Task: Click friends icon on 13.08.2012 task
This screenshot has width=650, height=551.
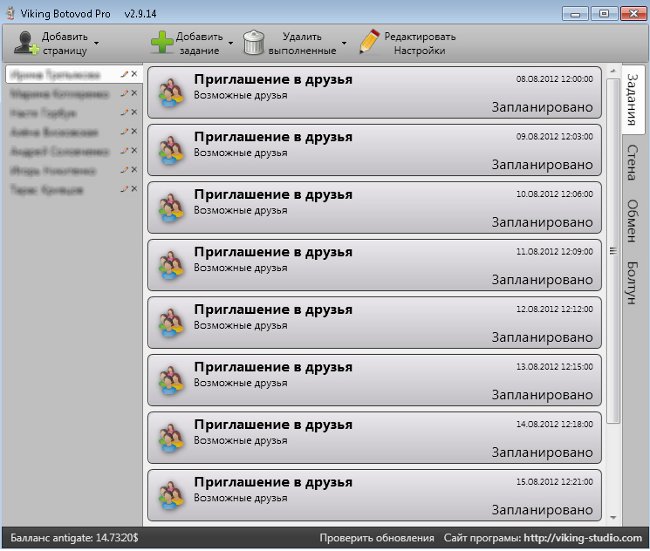Action: 171,381
